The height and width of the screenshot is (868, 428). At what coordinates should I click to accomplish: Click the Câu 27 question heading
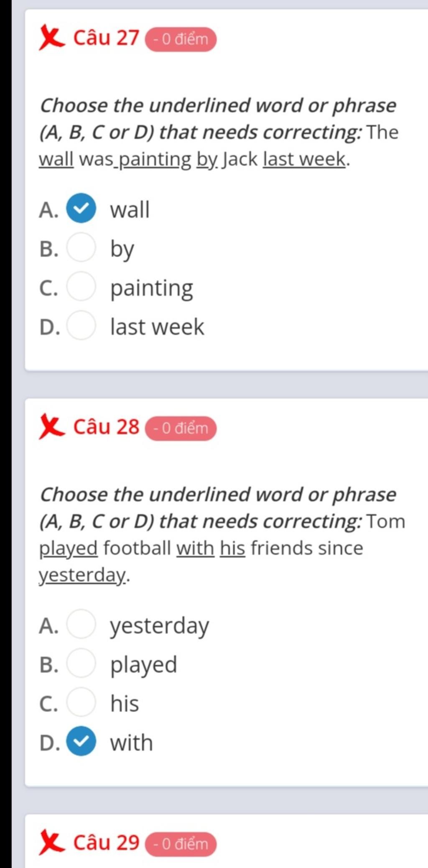[106, 38]
